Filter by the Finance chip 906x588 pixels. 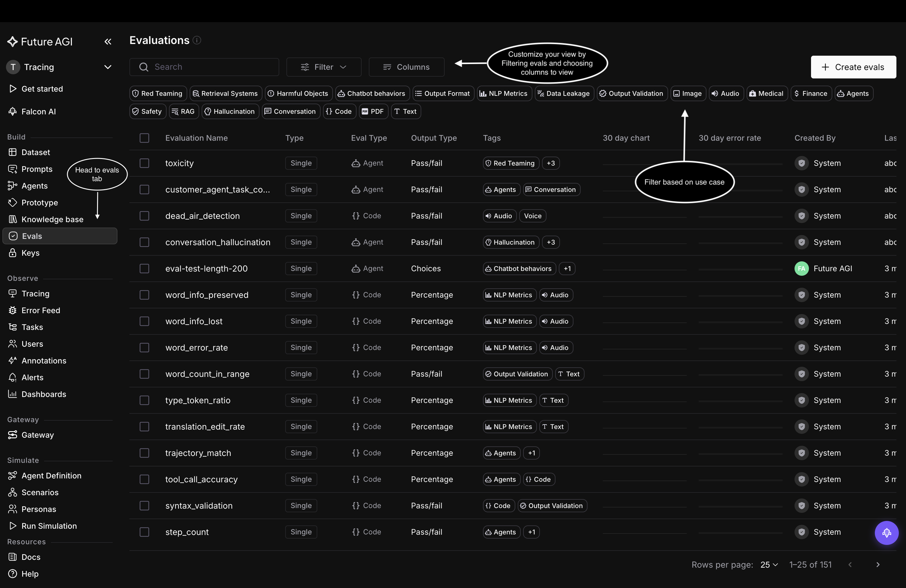click(x=811, y=94)
